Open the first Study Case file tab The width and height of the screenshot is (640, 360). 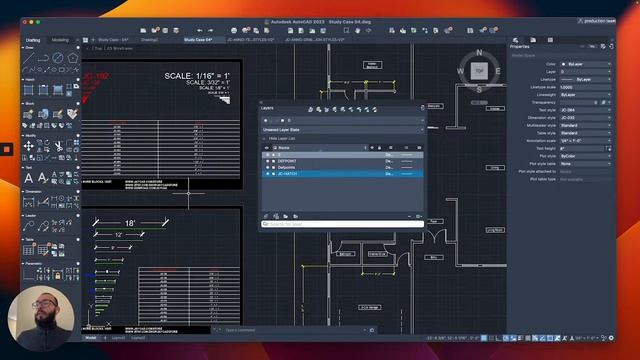[x=113, y=40]
